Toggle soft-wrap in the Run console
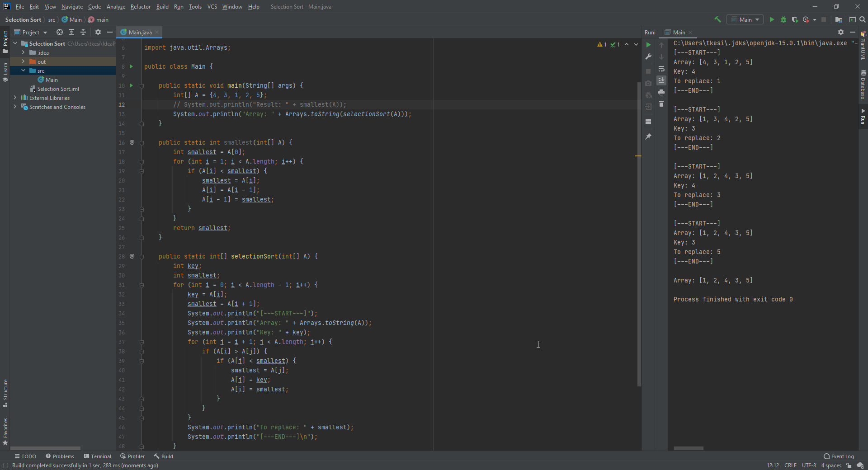 pyautogui.click(x=661, y=70)
